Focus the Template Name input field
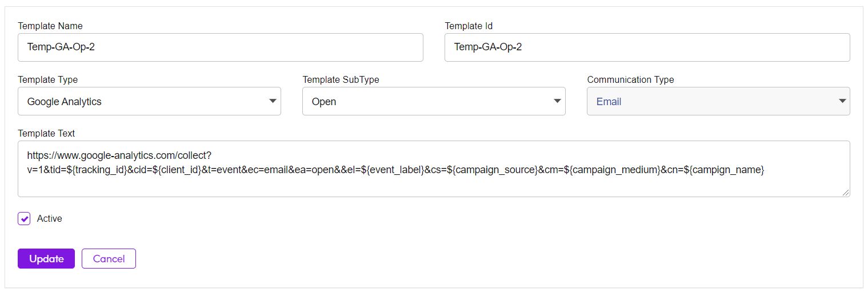Image resolution: width=868 pixels, height=292 pixels. [221, 47]
